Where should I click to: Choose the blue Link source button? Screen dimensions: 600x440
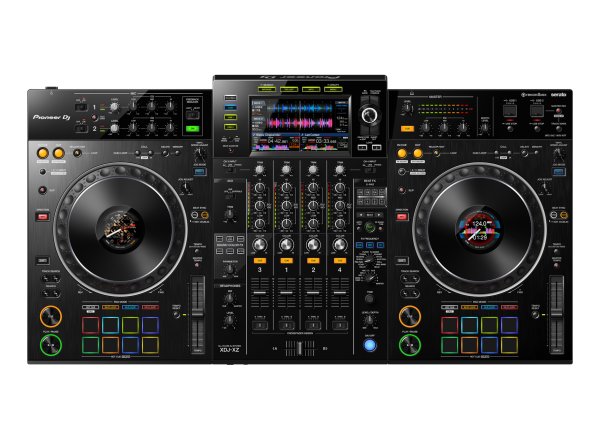pos(230,108)
